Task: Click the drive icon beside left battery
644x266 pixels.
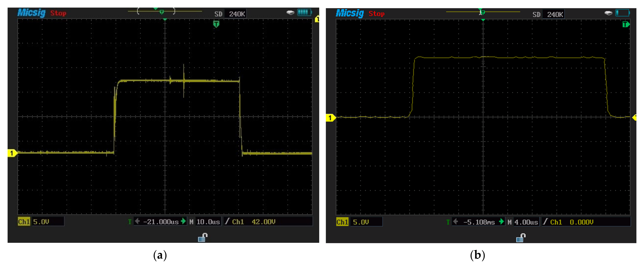Action: (290, 13)
